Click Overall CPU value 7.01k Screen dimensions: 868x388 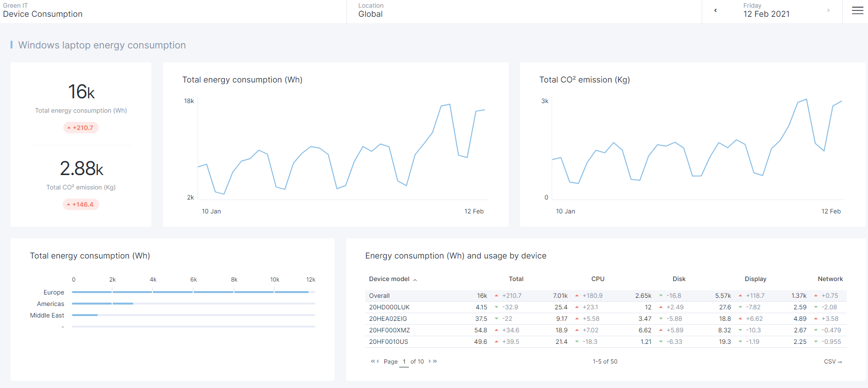click(x=560, y=295)
